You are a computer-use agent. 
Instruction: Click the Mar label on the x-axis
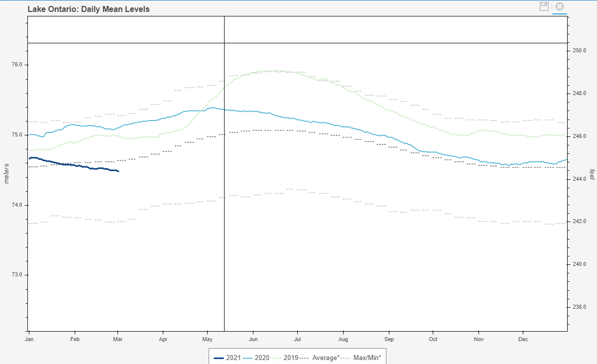pyautogui.click(x=118, y=339)
